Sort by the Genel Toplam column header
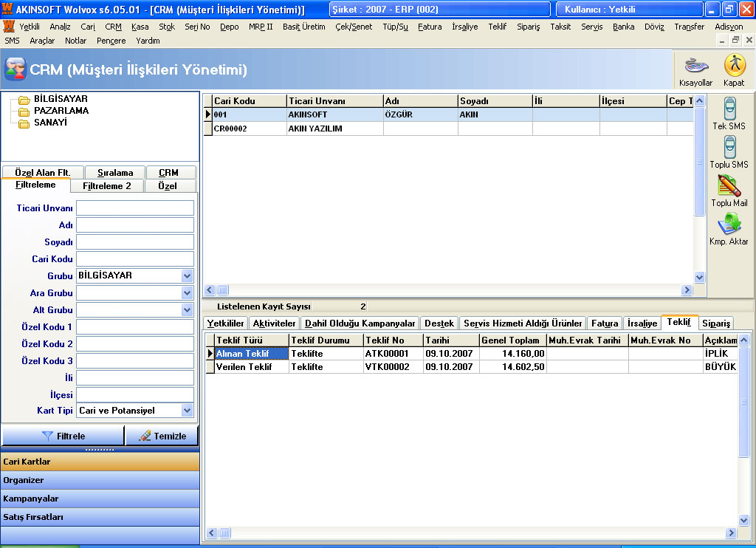This screenshot has height=548, width=756. pyautogui.click(x=512, y=340)
